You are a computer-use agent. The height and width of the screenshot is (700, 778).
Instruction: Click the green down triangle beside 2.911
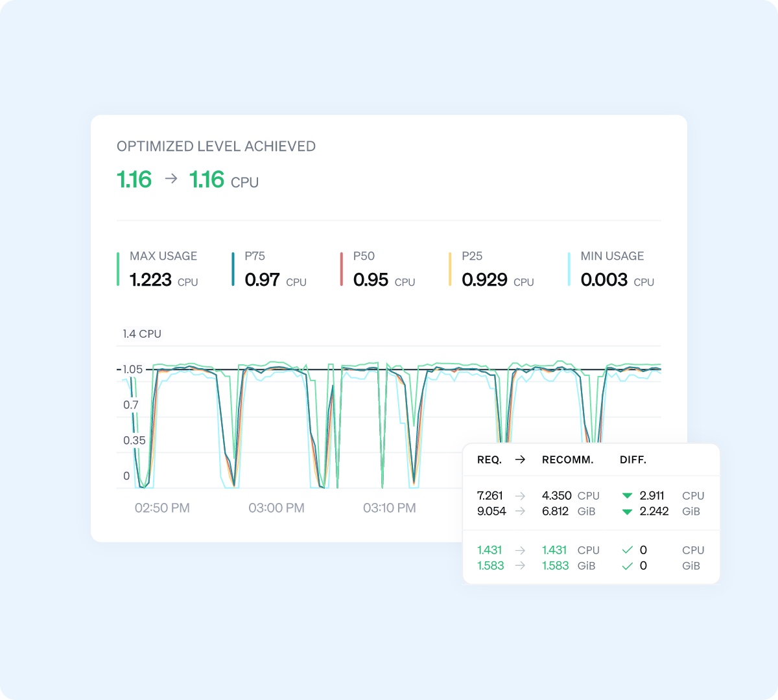(x=627, y=496)
